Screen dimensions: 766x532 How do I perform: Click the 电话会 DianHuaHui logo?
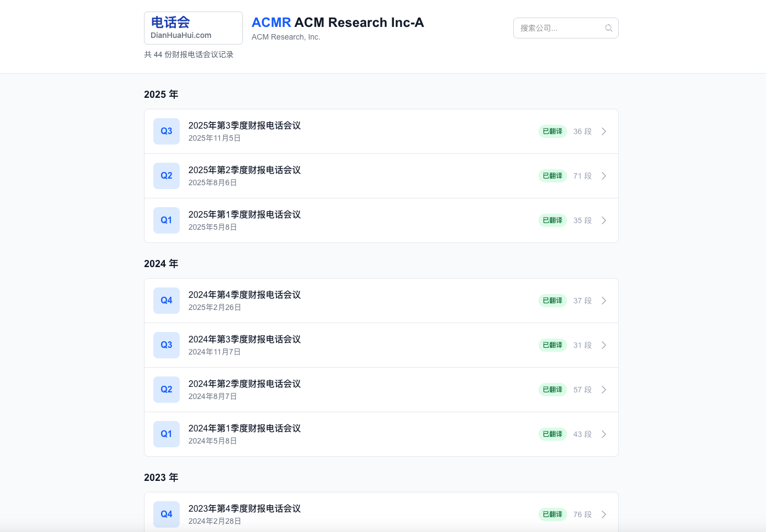193,27
